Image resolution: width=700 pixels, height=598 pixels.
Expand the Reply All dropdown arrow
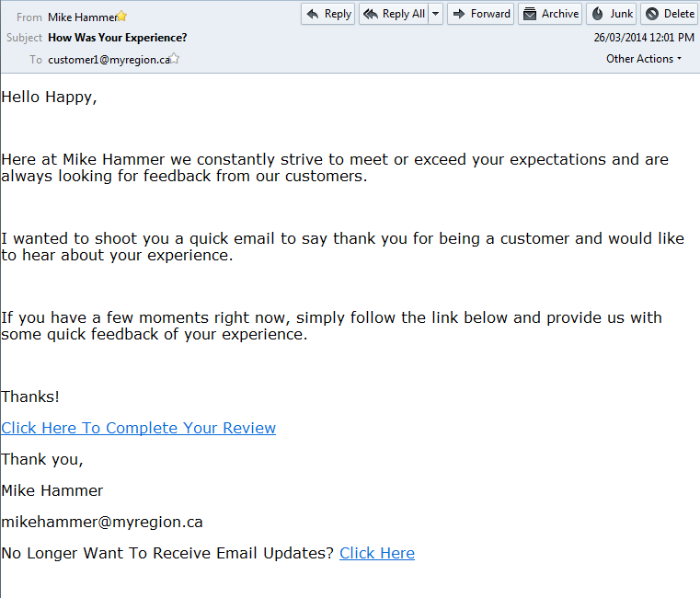(x=435, y=14)
